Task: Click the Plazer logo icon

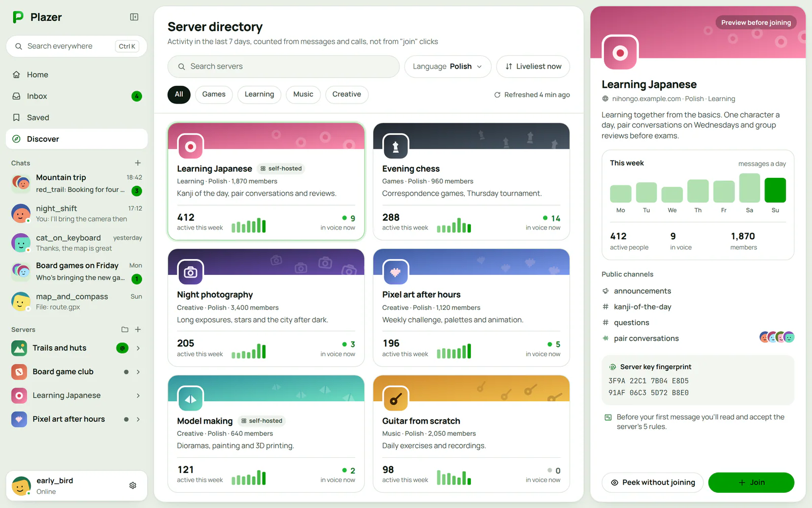Action: pos(18,17)
